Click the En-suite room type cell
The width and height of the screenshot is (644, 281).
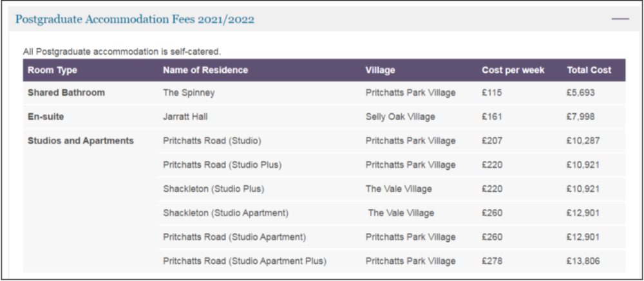(46, 116)
